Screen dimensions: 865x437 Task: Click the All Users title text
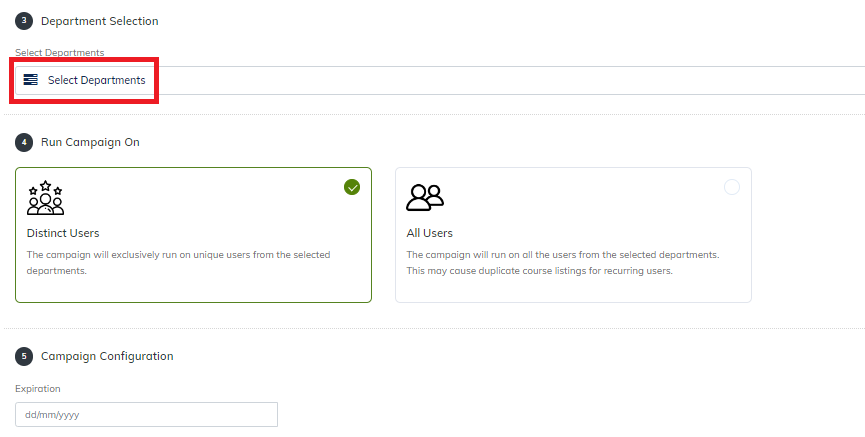tap(429, 233)
